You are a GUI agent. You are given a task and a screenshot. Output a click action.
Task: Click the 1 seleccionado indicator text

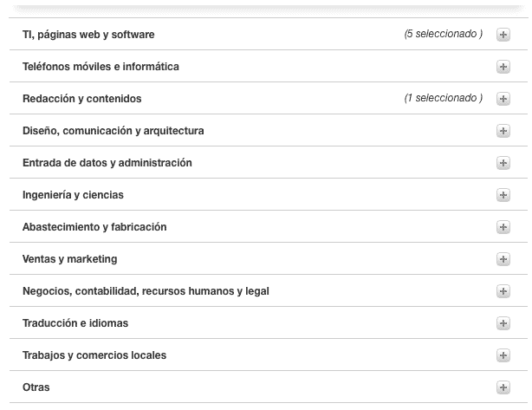(x=444, y=98)
